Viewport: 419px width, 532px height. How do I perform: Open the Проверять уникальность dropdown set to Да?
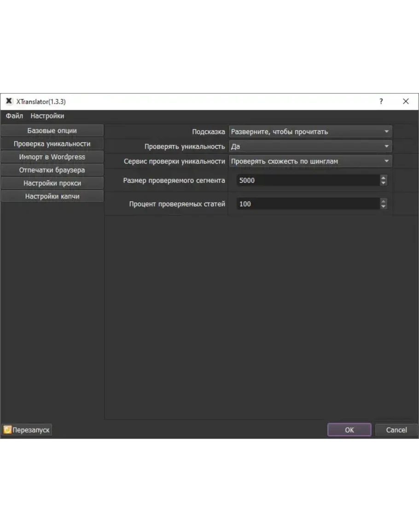click(310, 146)
